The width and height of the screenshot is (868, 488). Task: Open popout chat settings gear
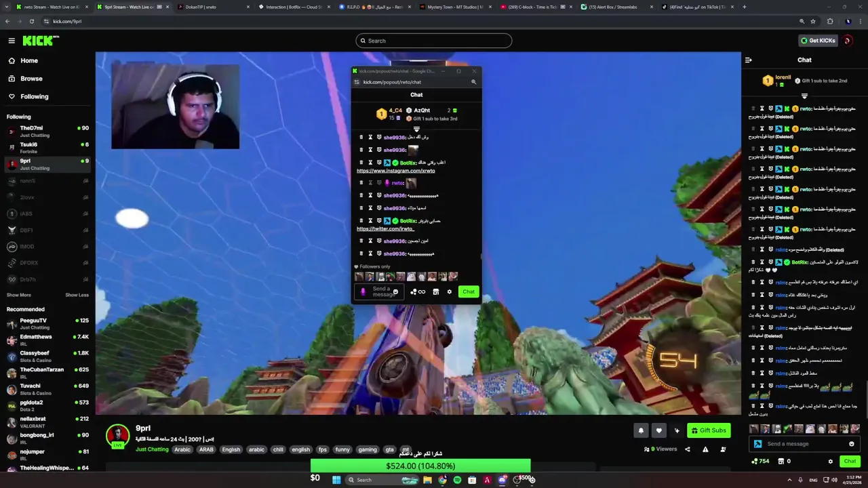[449, 292]
